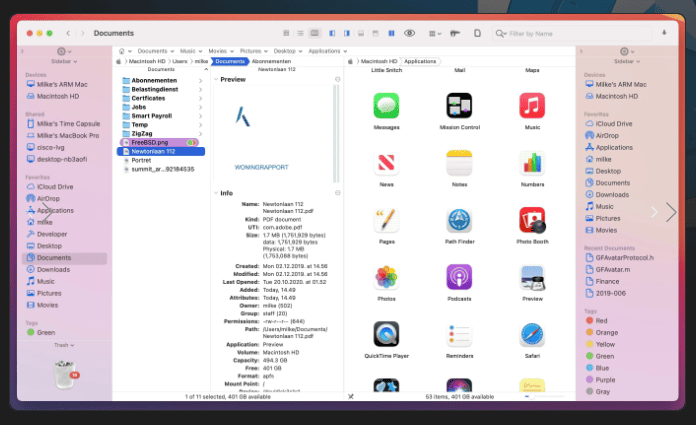Open the left Sidebar module dropdown
Viewport: 696px width, 425px height.
pyautogui.click(x=64, y=61)
